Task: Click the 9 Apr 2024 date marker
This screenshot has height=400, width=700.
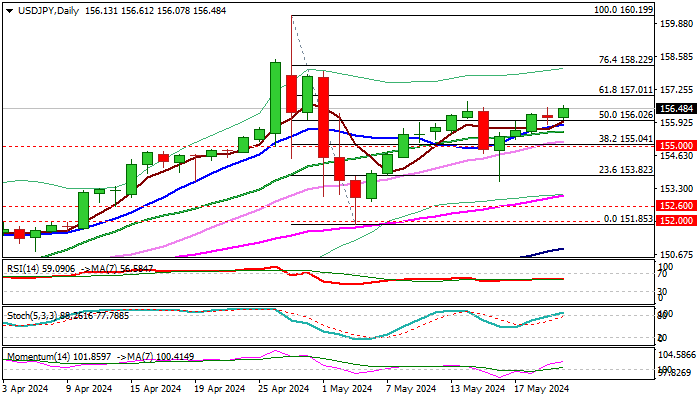Action: pyautogui.click(x=89, y=389)
